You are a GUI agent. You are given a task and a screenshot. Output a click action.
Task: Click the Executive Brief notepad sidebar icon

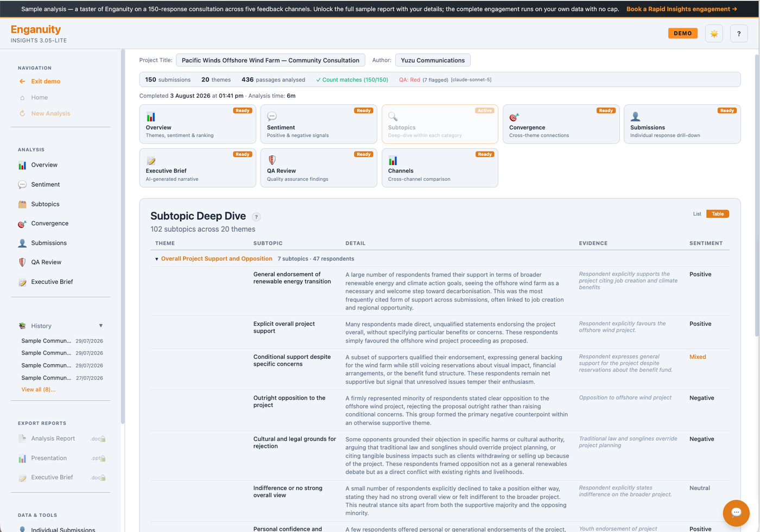22,282
